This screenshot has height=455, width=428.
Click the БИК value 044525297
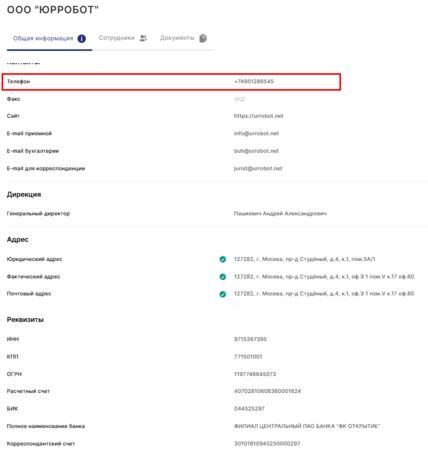pyautogui.click(x=249, y=408)
